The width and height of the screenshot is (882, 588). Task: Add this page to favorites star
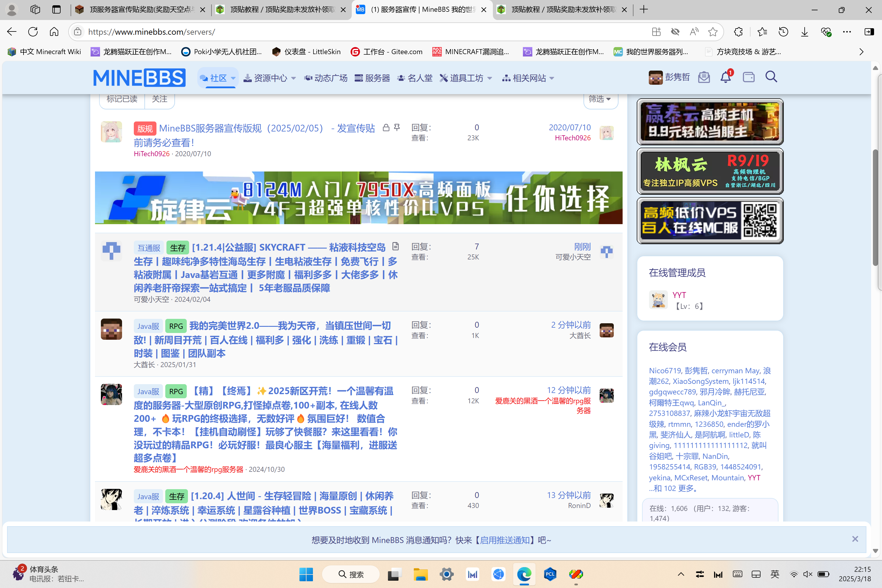tap(713, 32)
